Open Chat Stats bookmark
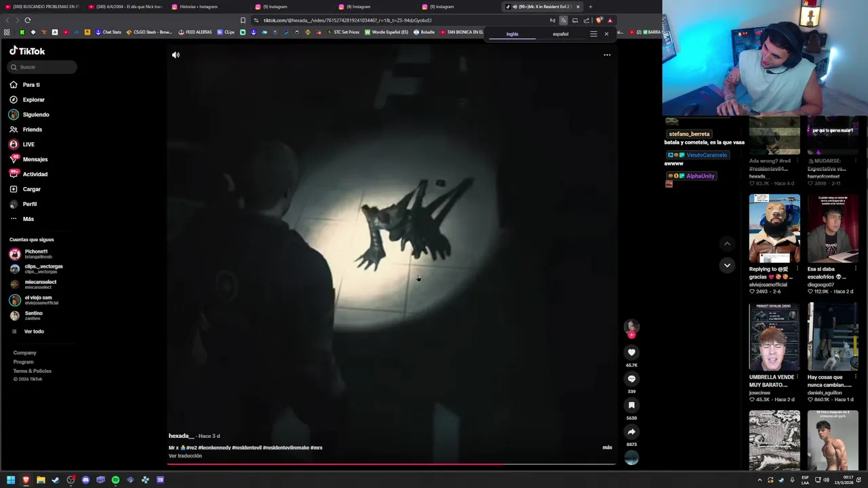Viewport: 868px width, 488px height. (108, 32)
